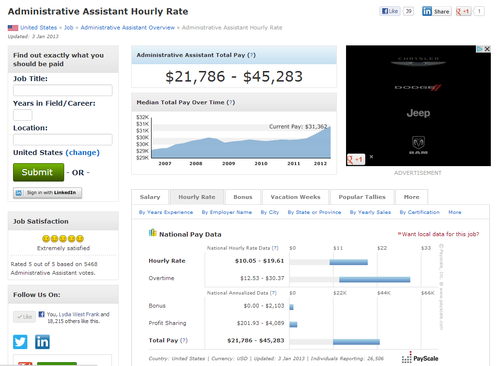Click the green Submit button

tap(38, 172)
